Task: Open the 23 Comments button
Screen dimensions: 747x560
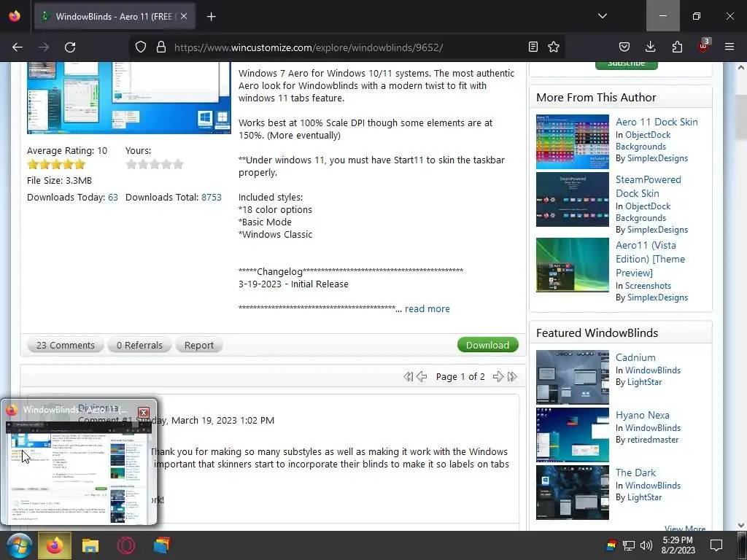Action: pos(65,345)
